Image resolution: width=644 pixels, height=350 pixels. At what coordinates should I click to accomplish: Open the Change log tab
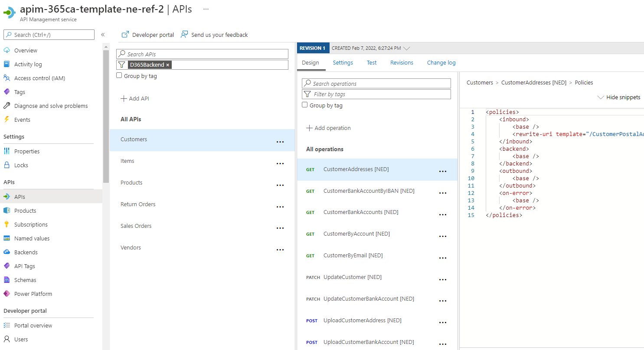pos(441,63)
